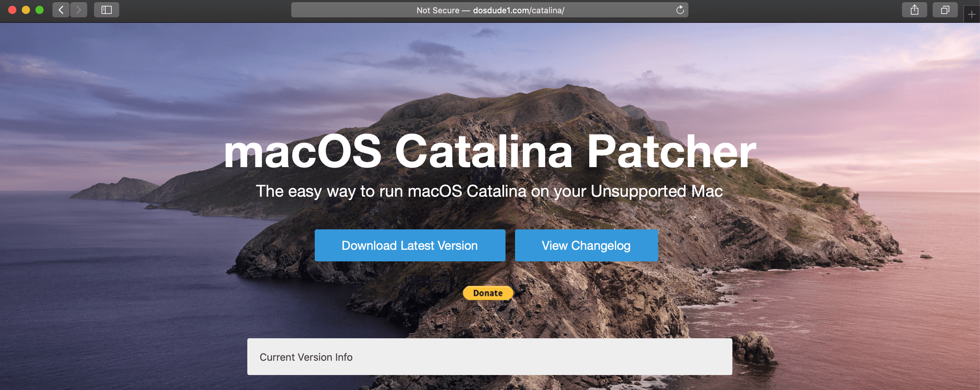The height and width of the screenshot is (390, 980).
Task: Minimize window using yellow button
Action: click(x=26, y=10)
